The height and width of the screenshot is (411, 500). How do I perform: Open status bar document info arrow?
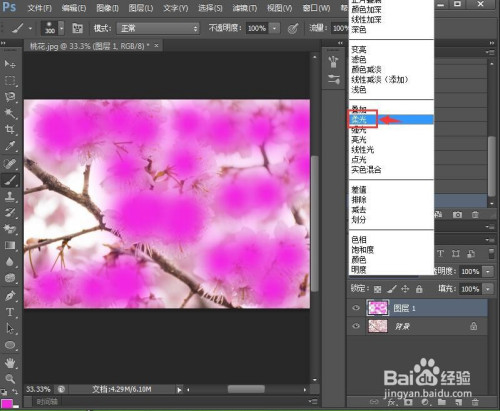tap(179, 389)
